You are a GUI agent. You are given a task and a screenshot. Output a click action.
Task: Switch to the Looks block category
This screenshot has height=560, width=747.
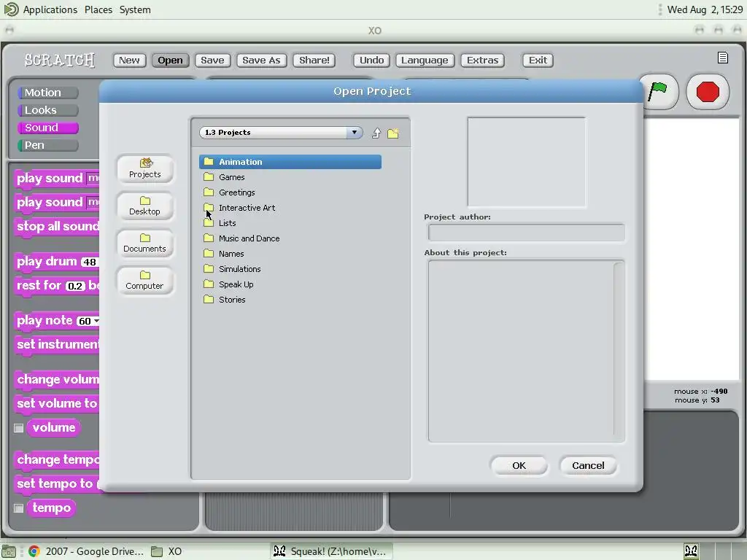click(x=47, y=110)
